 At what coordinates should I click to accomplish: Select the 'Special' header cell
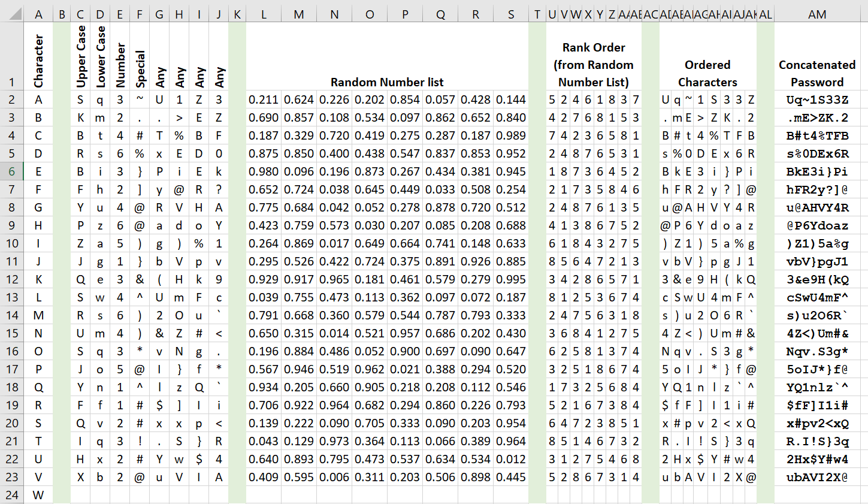[x=140, y=56]
